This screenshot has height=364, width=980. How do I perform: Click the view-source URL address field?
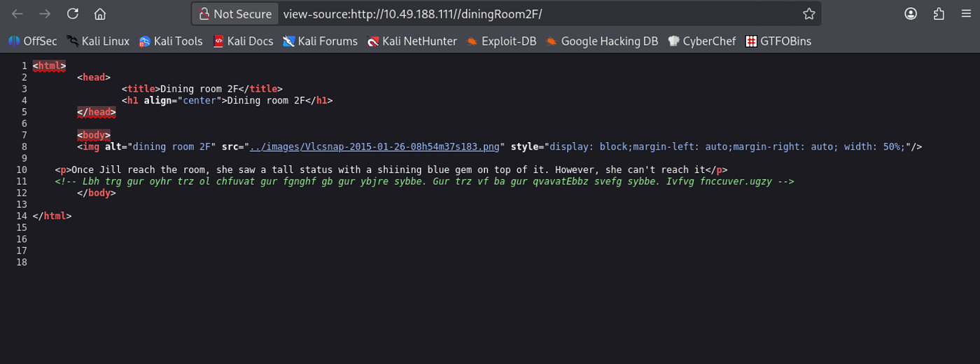coord(539,14)
